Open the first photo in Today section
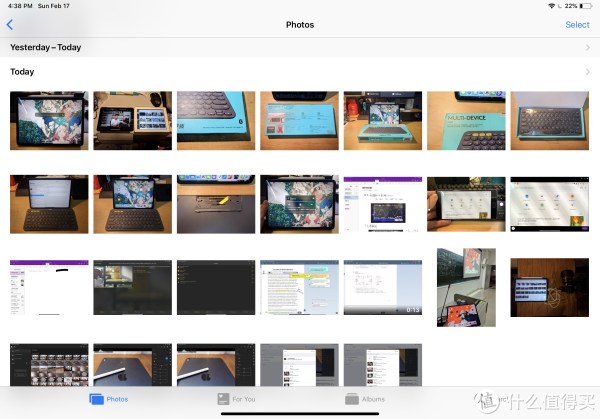 tap(49, 120)
